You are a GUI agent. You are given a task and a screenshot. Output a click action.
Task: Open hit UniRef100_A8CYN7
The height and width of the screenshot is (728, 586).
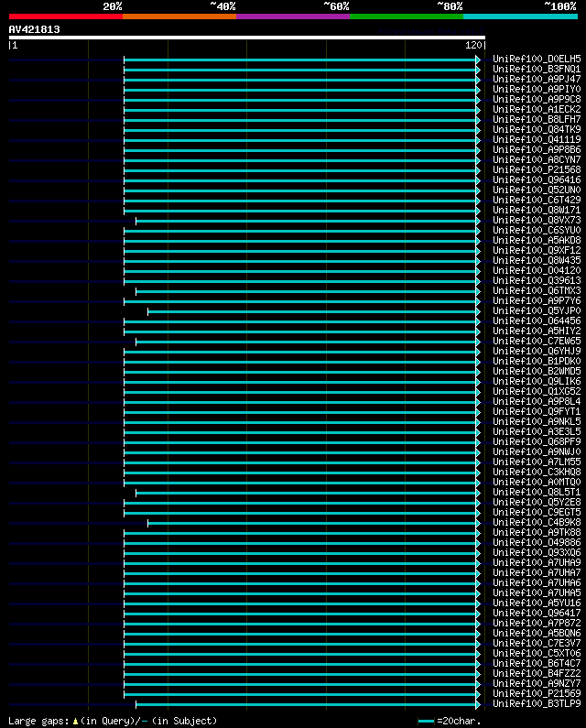point(537,159)
